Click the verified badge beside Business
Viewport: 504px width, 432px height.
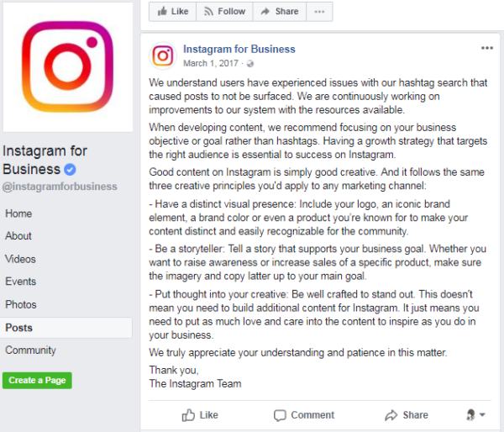point(71,169)
